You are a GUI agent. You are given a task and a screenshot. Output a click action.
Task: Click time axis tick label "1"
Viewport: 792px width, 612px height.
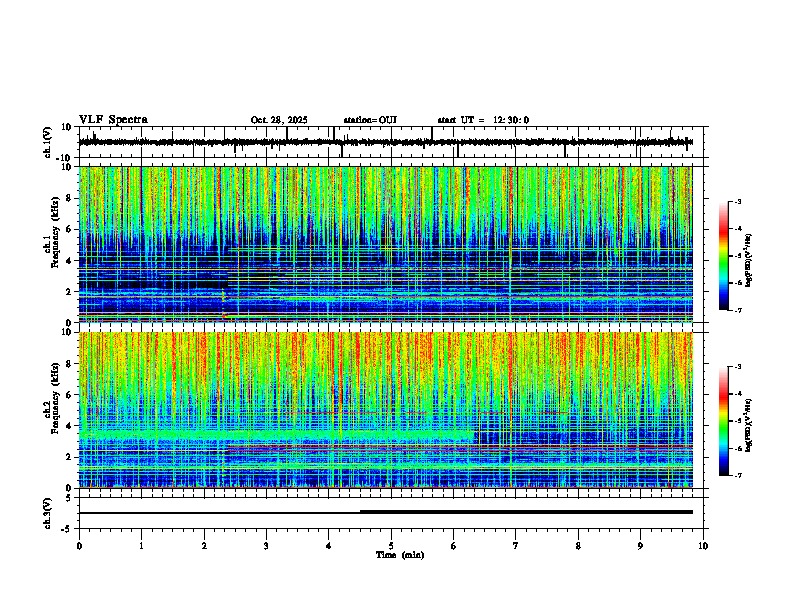(x=141, y=546)
